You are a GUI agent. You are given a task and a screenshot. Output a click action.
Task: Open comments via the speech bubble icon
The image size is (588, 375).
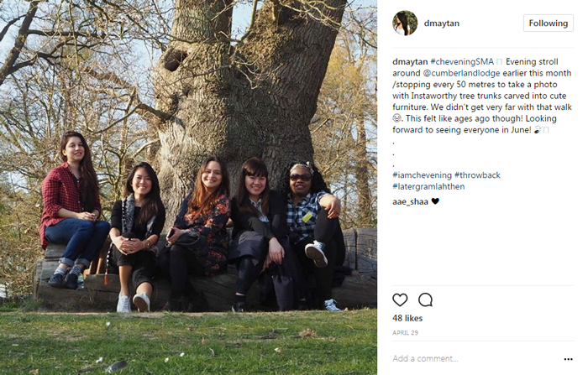[x=425, y=300]
